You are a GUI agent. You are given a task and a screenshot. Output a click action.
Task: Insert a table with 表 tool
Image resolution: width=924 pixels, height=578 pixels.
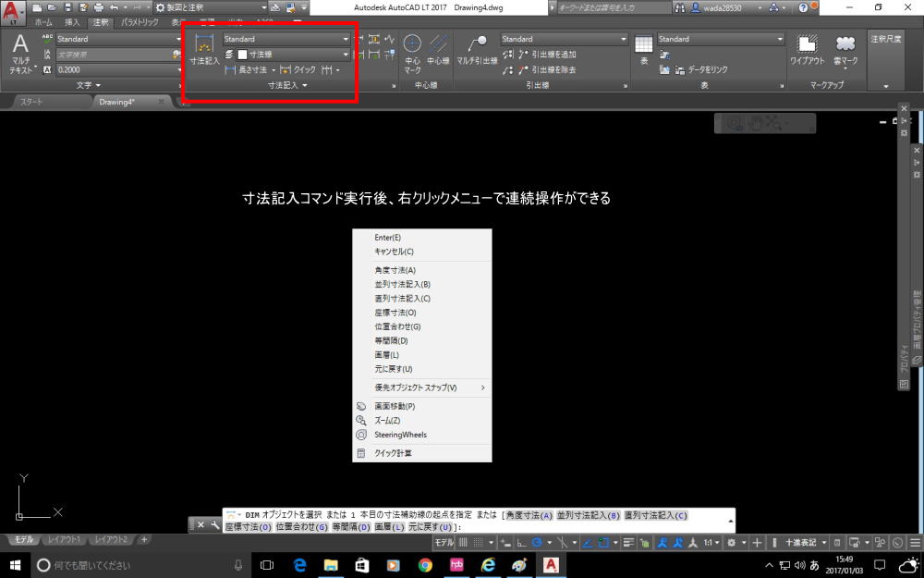pyautogui.click(x=643, y=50)
